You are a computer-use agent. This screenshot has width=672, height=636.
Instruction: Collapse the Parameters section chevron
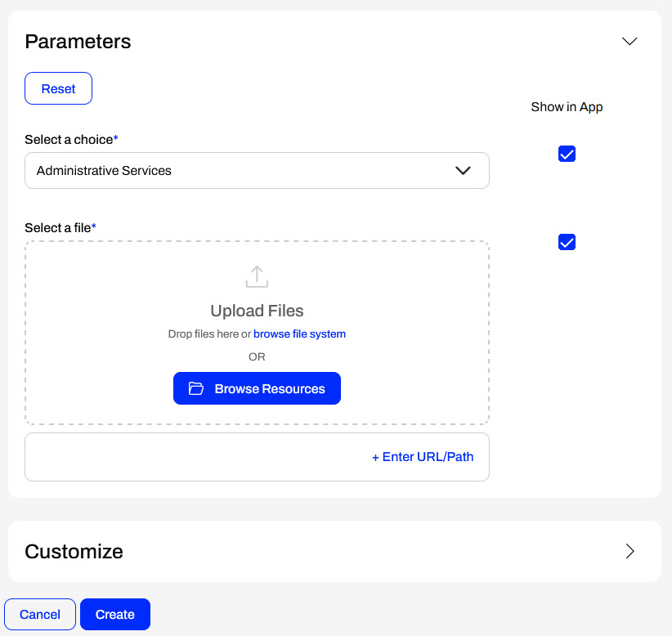[629, 42]
